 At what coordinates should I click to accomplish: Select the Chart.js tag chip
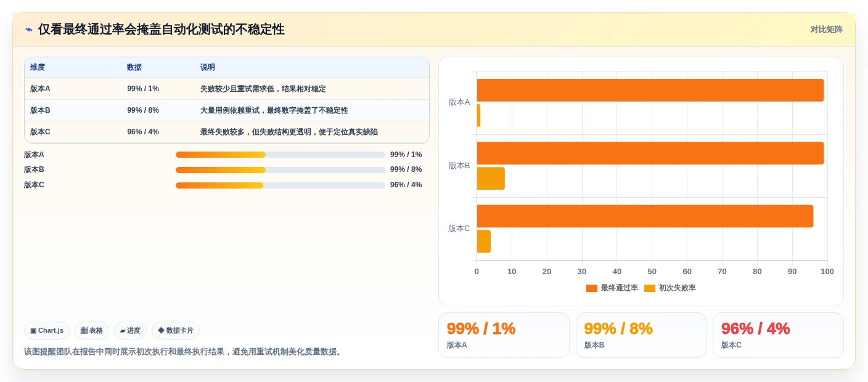(x=47, y=331)
